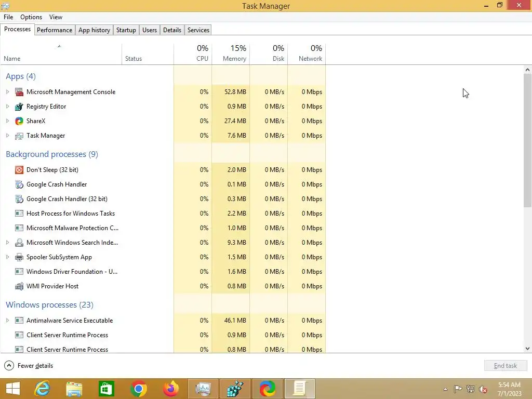The height and width of the screenshot is (399, 532).
Task: Click the Background processes (9) header
Action: click(x=52, y=154)
